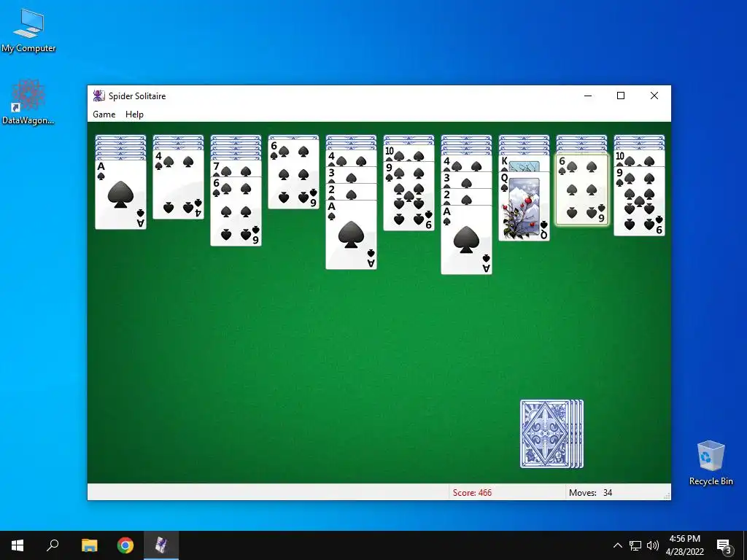Launch Google Chrome from taskbar

pos(125,545)
